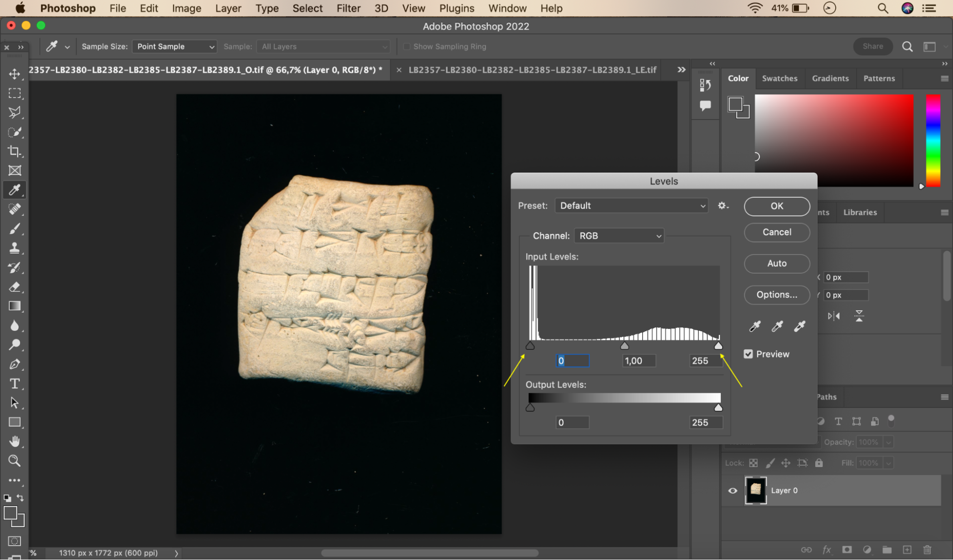Image resolution: width=953 pixels, height=560 pixels.
Task: Reset default foreground and background colors
Action: 7,498
